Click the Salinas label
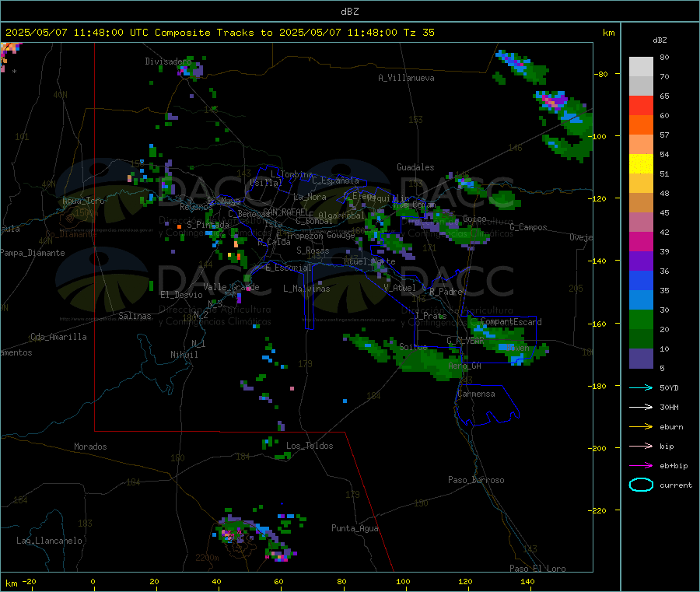This screenshot has height=592, width=700. [x=135, y=316]
